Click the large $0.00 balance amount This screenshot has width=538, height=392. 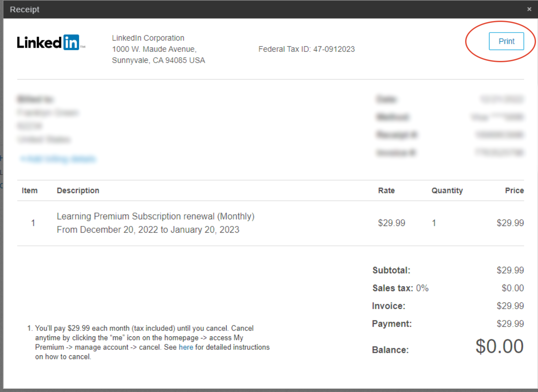point(499,346)
